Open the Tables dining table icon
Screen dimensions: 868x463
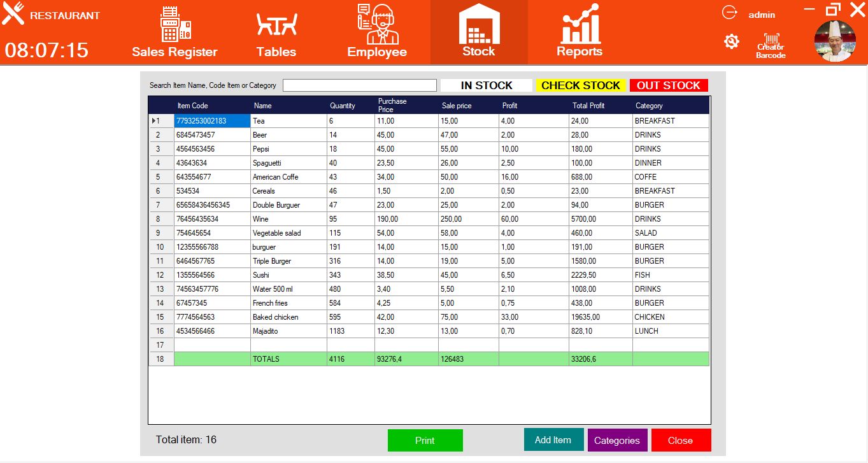tap(276, 25)
